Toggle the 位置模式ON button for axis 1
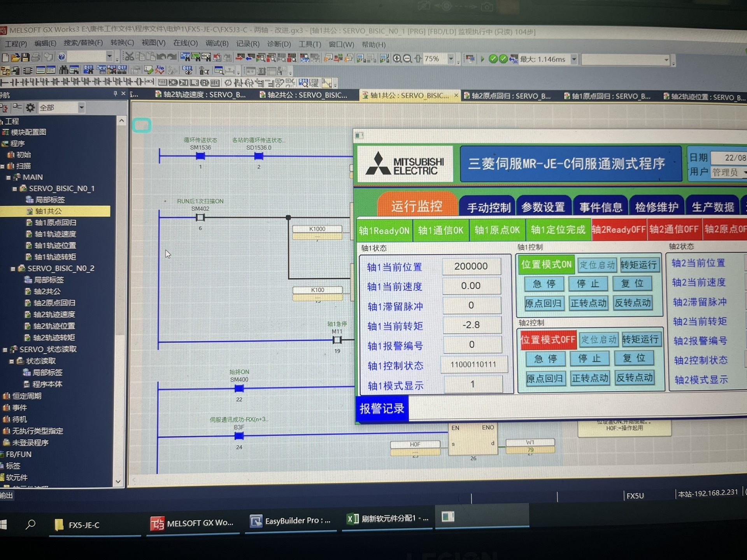747x560 pixels. (x=546, y=264)
